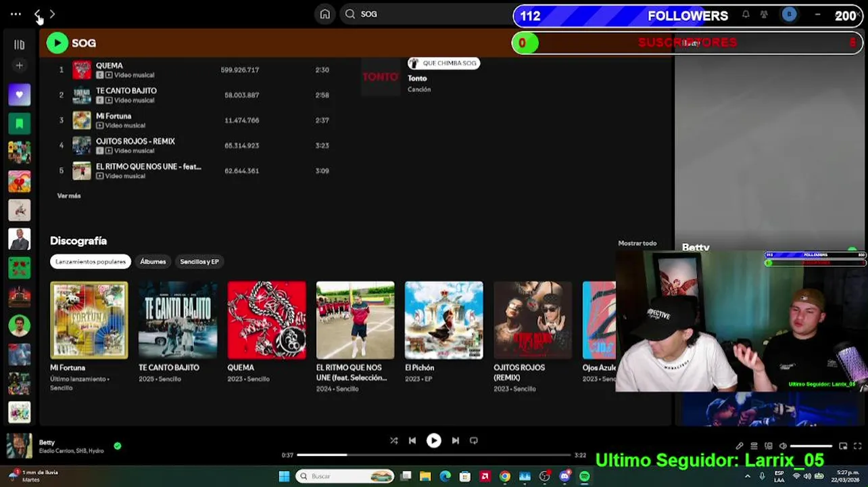Open the Windows Start menu
The width and height of the screenshot is (868, 487).
pos(284,476)
